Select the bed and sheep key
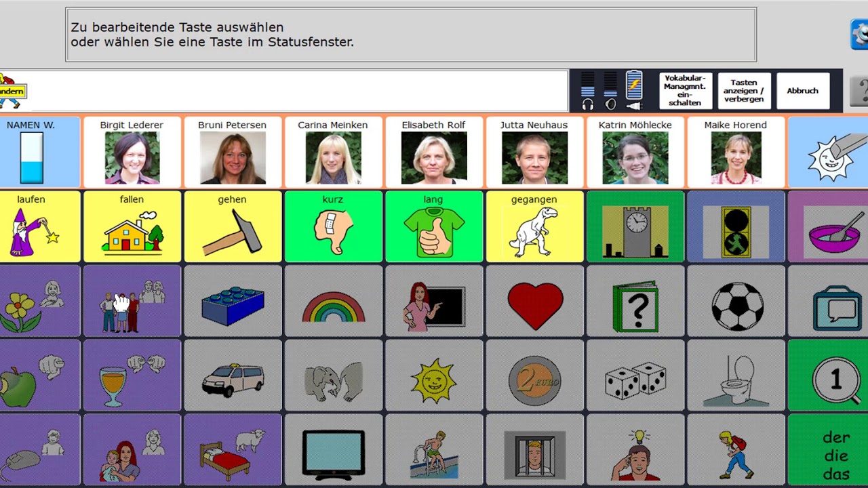This screenshot has height=488, width=868. 233,450
